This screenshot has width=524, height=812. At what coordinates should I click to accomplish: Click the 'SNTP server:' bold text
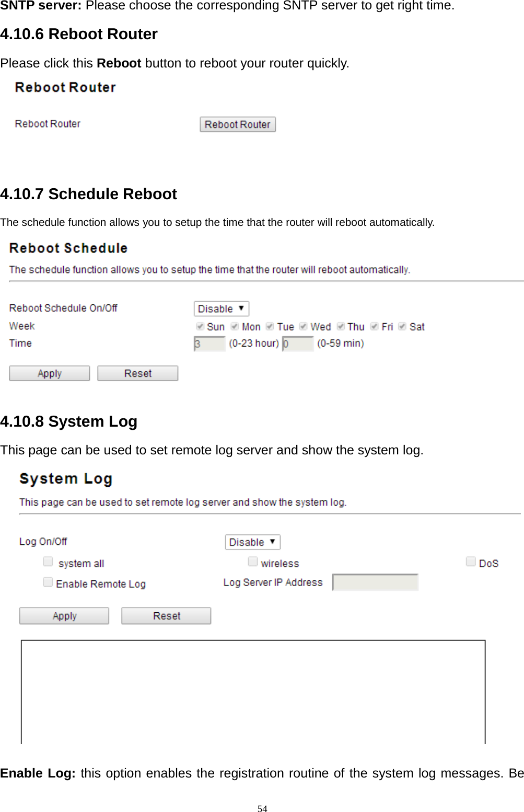[41, 6]
